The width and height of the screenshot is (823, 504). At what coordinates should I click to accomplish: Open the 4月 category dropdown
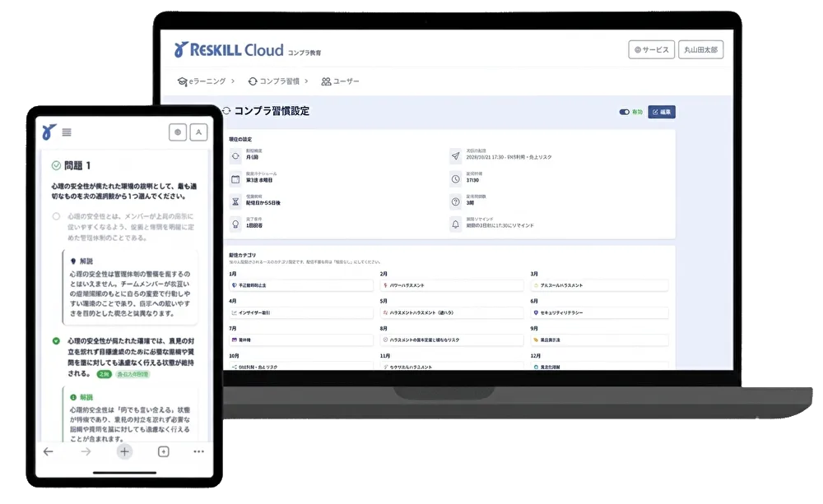(300, 312)
